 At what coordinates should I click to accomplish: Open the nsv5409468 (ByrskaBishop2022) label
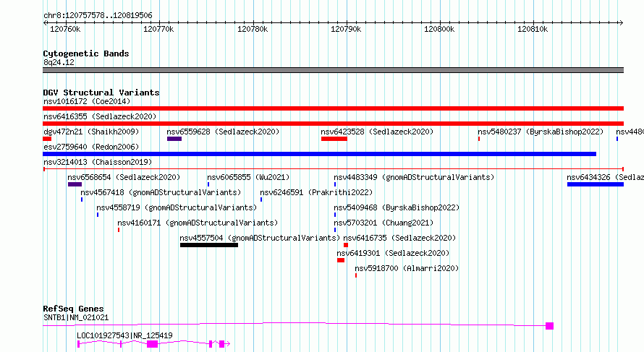(397, 207)
